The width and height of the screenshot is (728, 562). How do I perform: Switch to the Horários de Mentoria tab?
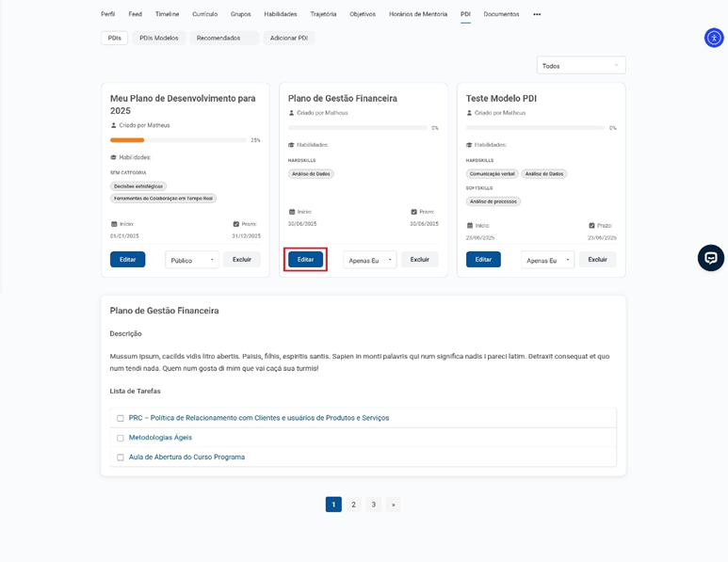(418, 14)
